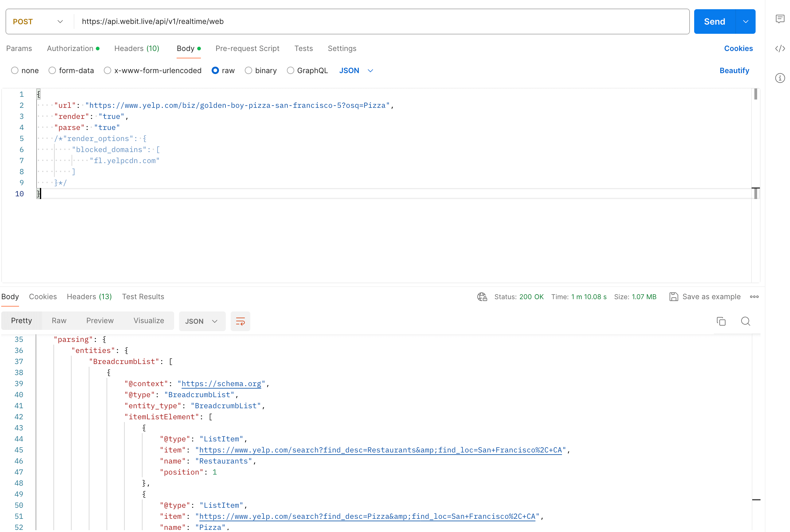This screenshot has width=790, height=532.
Task: Click the Save as example icon
Action: [674, 297]
